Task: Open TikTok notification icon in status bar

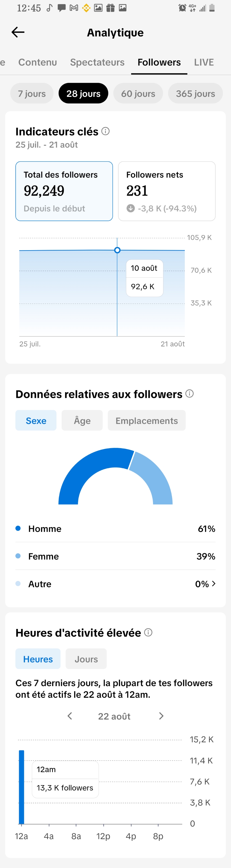Action: coord(49,8)
